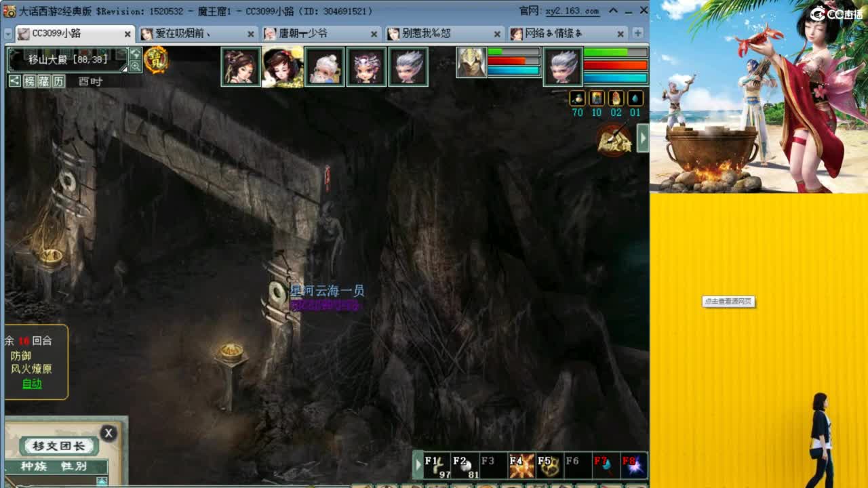Open the player character portrait
This screenshot has width=868, height=488.
pos(563,66)
